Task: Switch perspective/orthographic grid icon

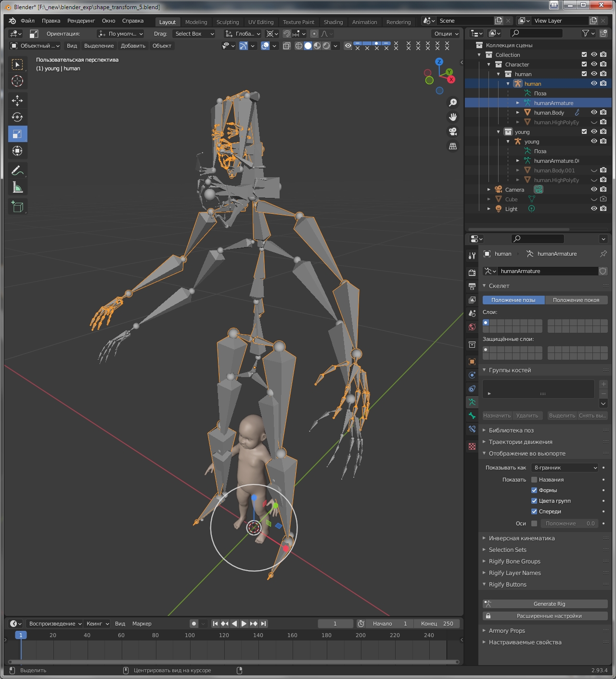Action: pyautogui.click(x=453, y=146)
